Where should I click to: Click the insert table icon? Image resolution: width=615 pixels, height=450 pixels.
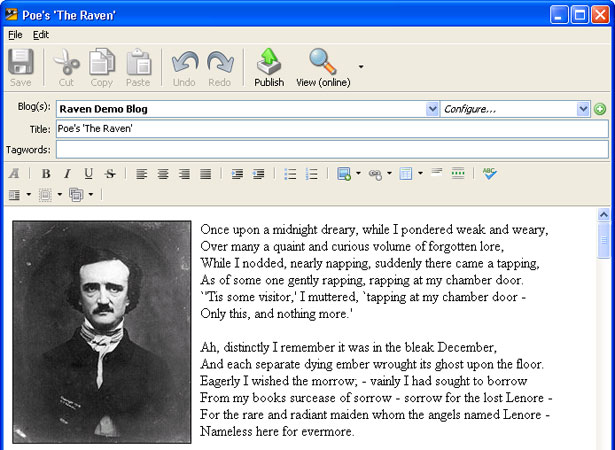(406, 173)
